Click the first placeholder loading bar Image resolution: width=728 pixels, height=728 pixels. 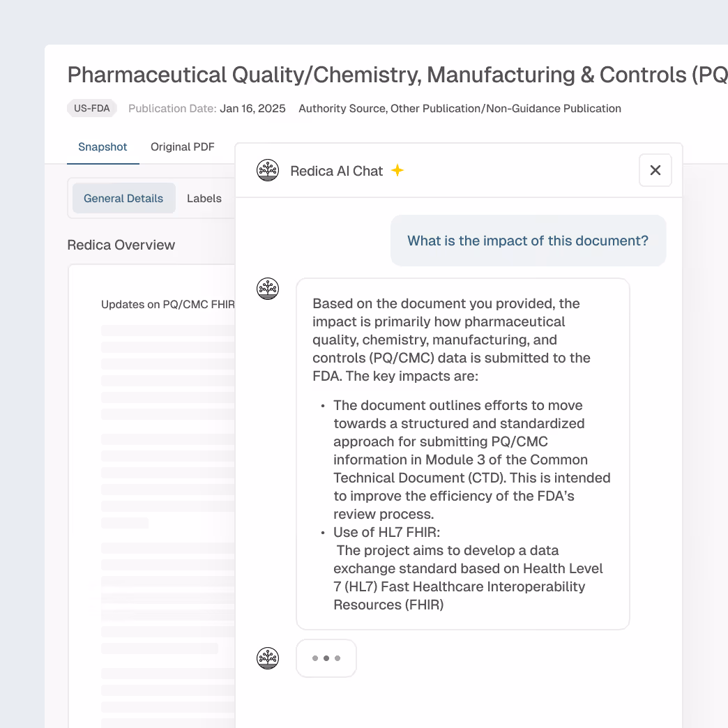167,330
